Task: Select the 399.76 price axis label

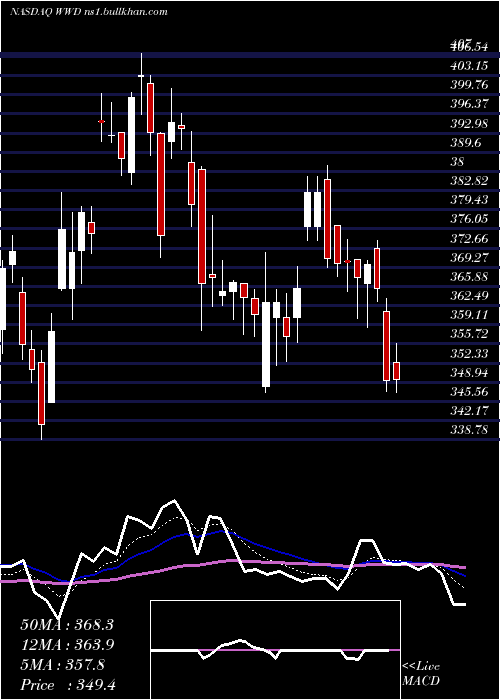Action: (469, 85)
